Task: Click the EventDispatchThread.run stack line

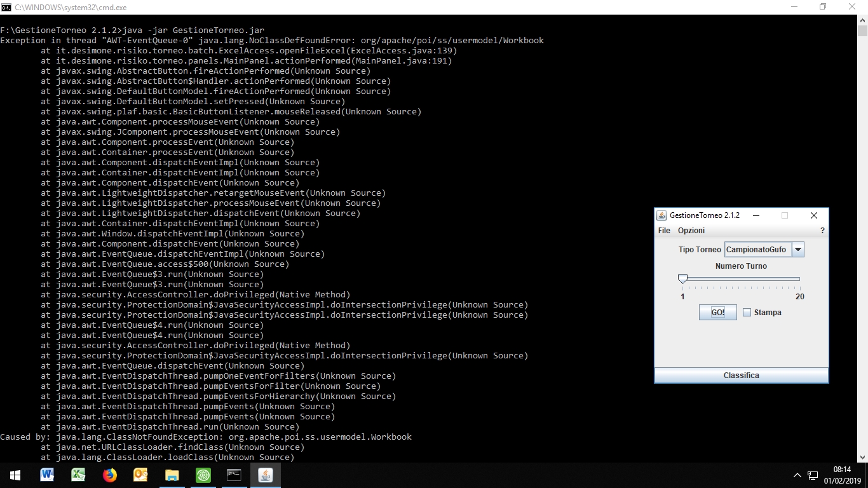Action: coord(170,426)
